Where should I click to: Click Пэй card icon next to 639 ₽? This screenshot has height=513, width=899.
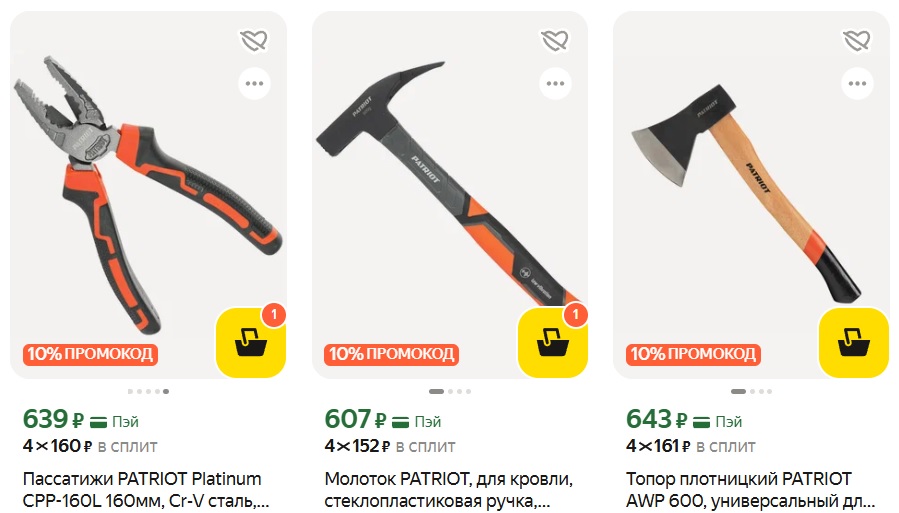coord(99,422)
